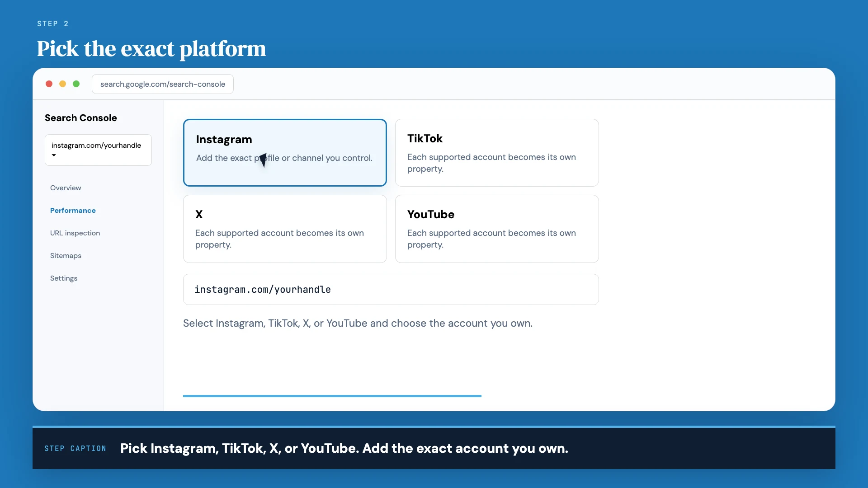Click the 'Pick the exact platform' heading

(151, 49)
